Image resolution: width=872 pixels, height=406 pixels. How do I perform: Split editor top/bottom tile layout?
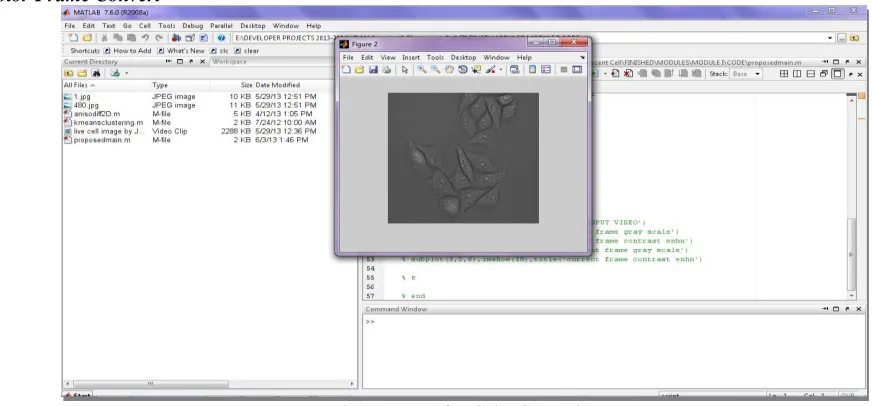[810, 73]
